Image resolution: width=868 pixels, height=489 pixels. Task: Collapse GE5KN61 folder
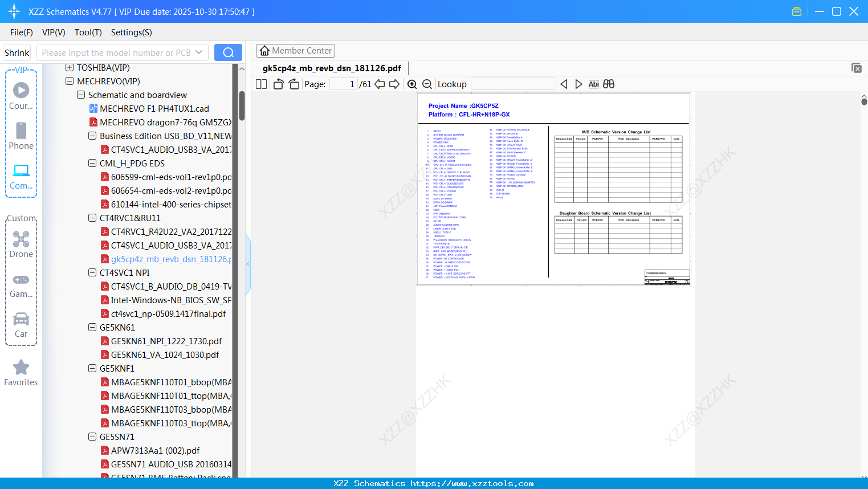92,328
